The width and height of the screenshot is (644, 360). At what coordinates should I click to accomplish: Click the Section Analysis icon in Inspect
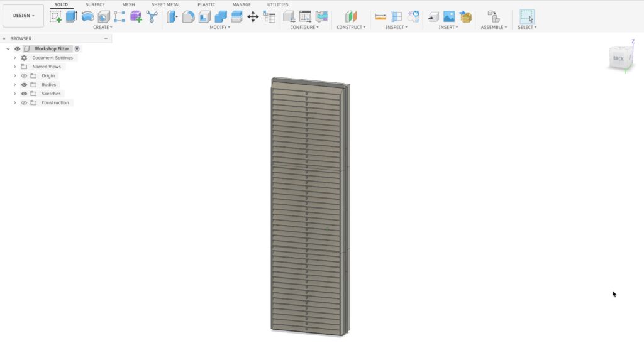pyautogui.click(x=397, y=17)
